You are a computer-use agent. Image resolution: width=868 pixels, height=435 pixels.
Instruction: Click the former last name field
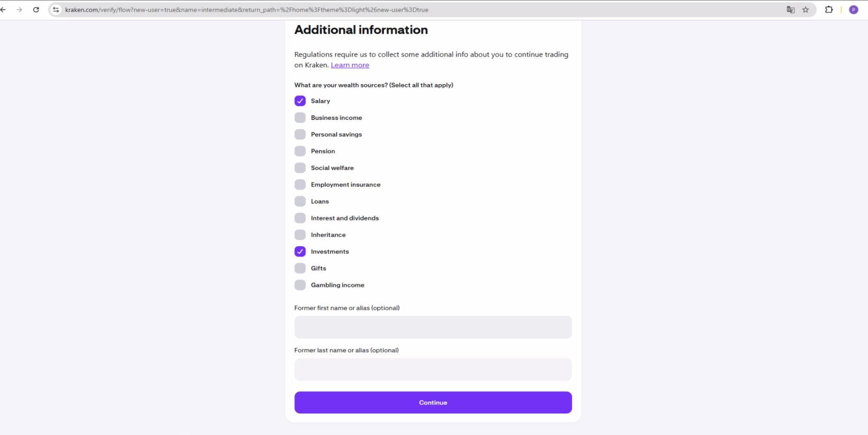point(433,369)
